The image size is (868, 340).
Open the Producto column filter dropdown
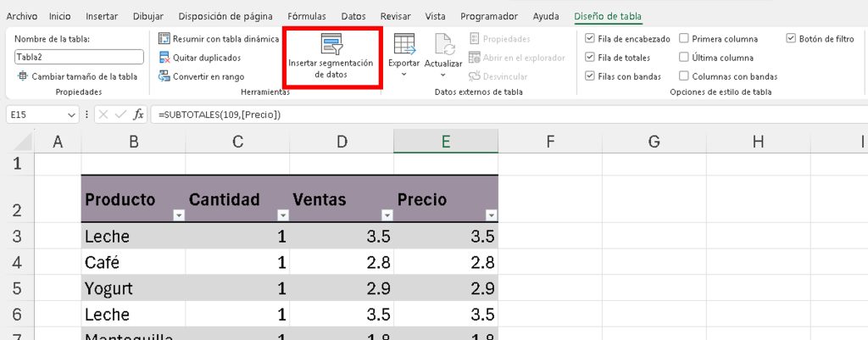pyautogui.click(x=178, y=215)
